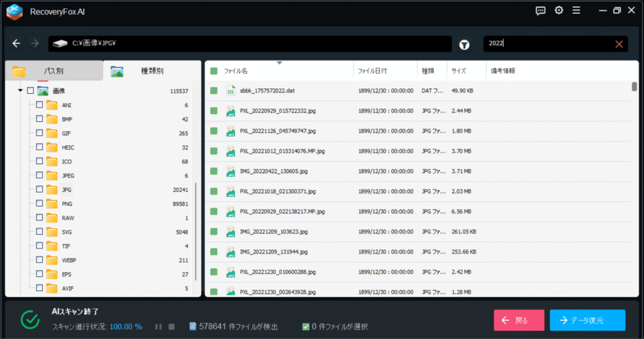
Task: Stop the scan
Action: tap(172, 326)
